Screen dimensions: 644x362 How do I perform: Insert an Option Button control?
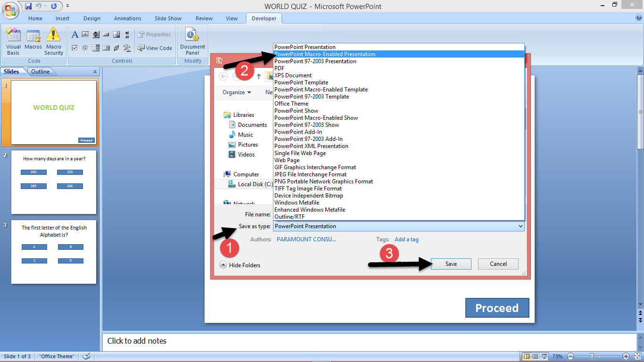point(85,48)
